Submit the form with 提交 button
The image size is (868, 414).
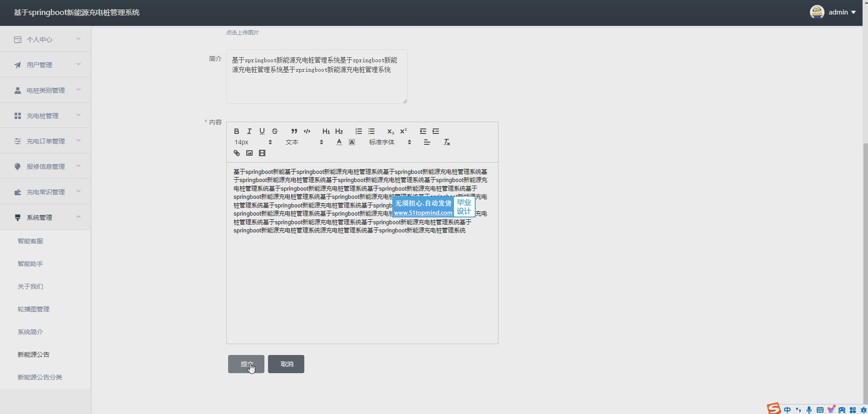246,364
